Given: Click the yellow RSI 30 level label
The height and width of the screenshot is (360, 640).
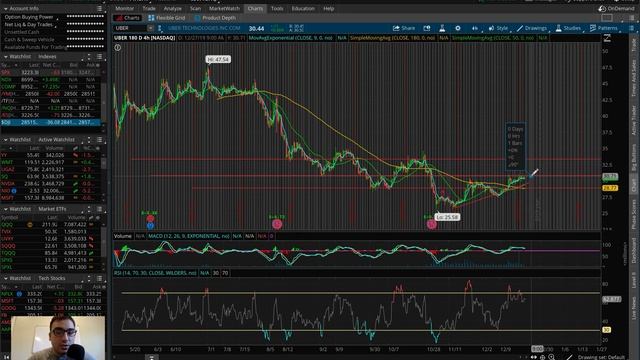Looking at the screenshot, I should 607,330.
